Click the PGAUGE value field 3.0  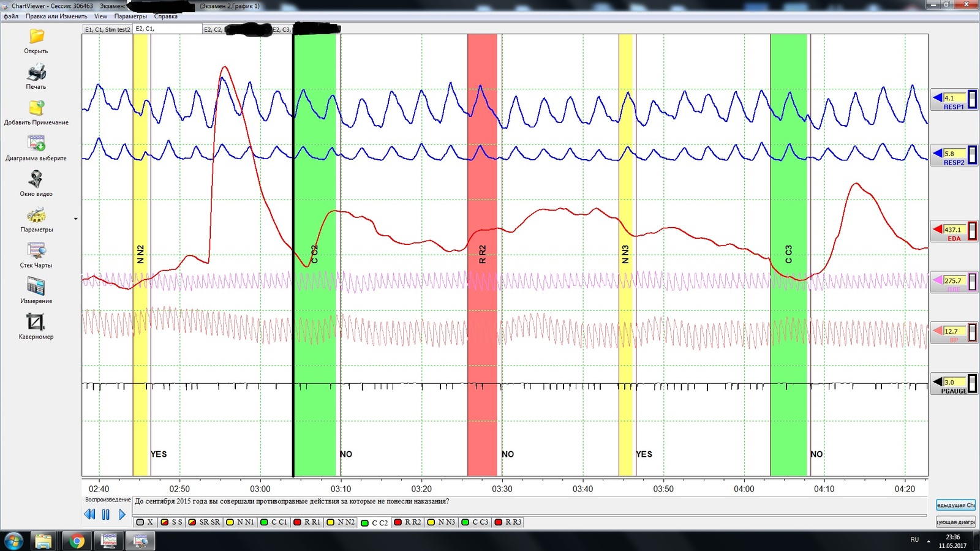click(x=954, y=381)
